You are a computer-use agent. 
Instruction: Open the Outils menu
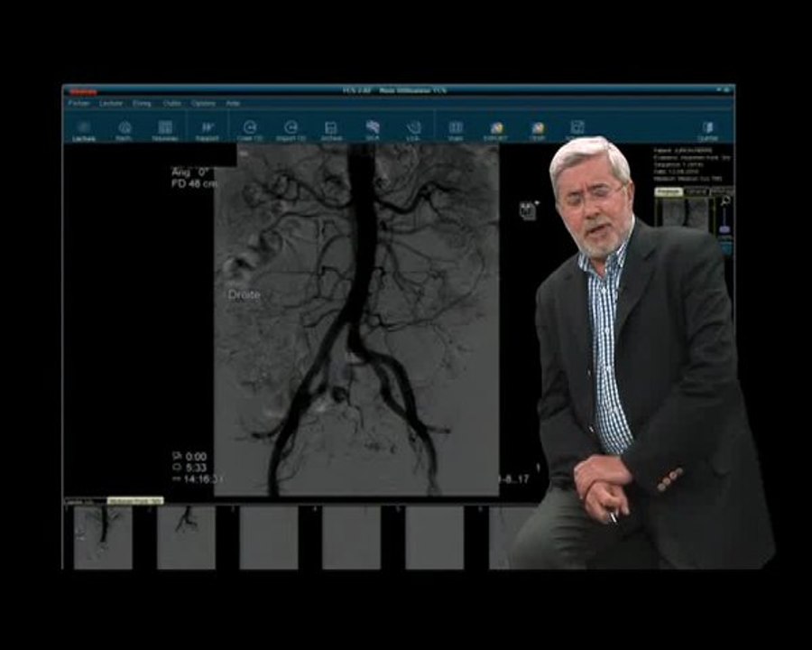(172, 104)
